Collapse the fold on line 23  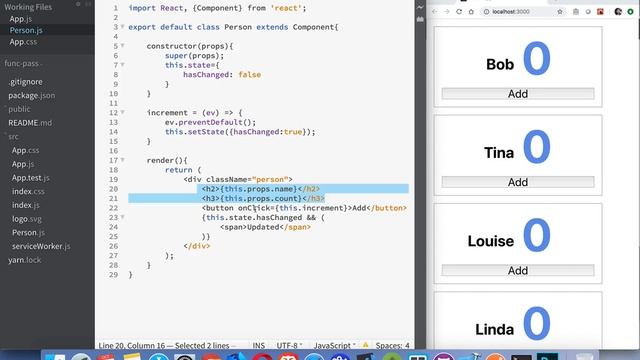pos(122,217)
